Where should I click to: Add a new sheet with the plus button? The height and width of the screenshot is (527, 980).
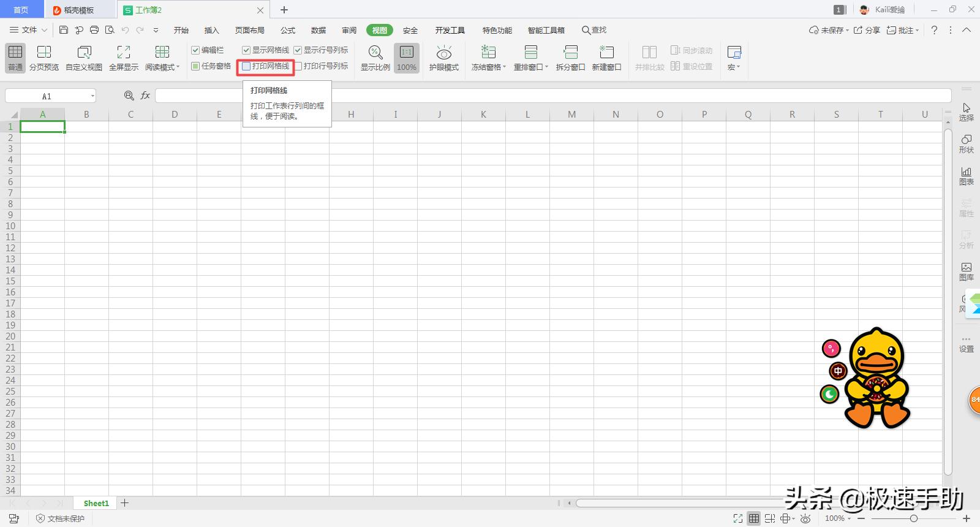(125, 503)
